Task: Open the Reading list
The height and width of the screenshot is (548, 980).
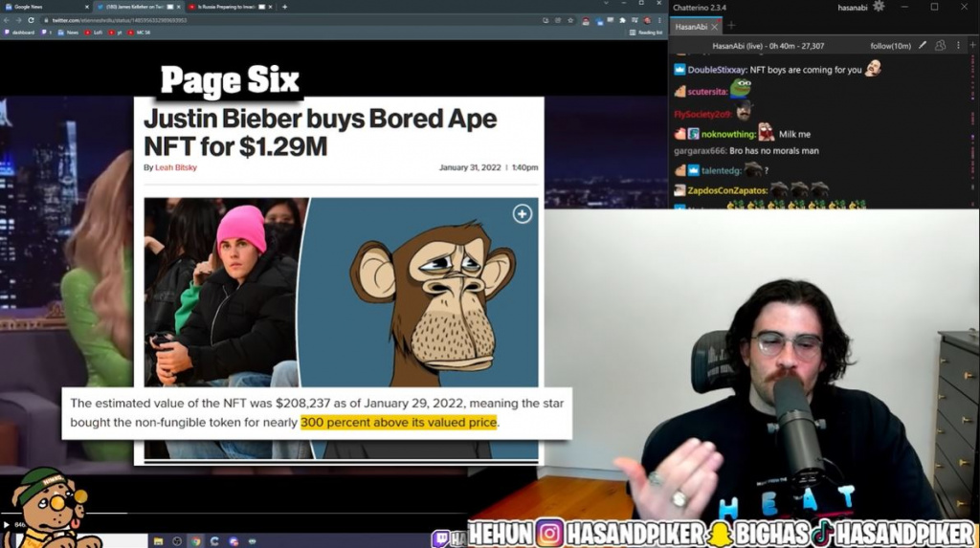Action: (x=646, y=33)
